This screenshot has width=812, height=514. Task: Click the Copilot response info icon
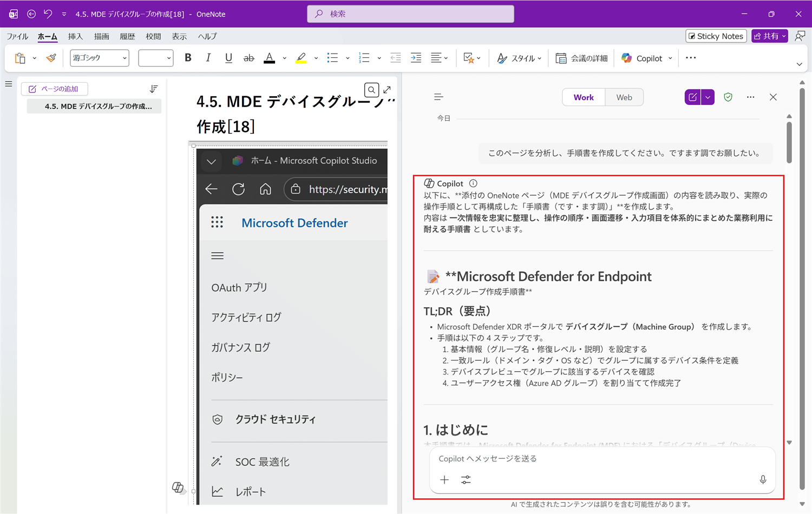pyautogui.click(x=473, y=183)
